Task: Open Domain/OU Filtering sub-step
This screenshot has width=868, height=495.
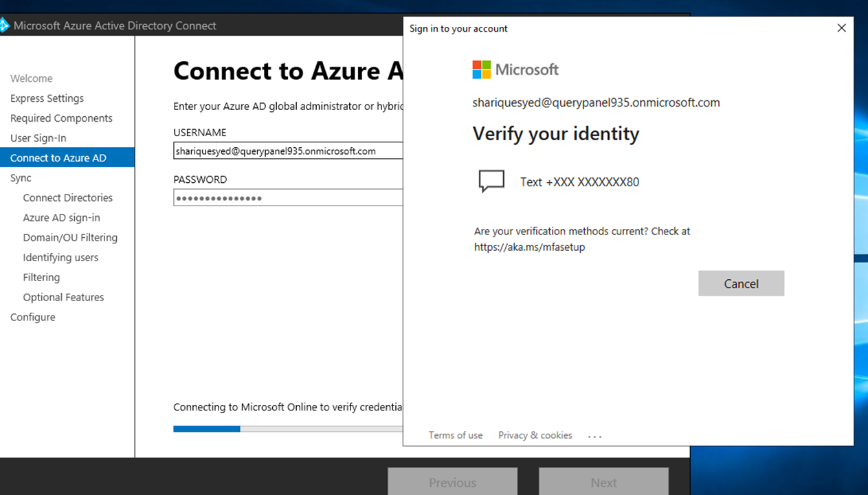Action: click(70, 238)
